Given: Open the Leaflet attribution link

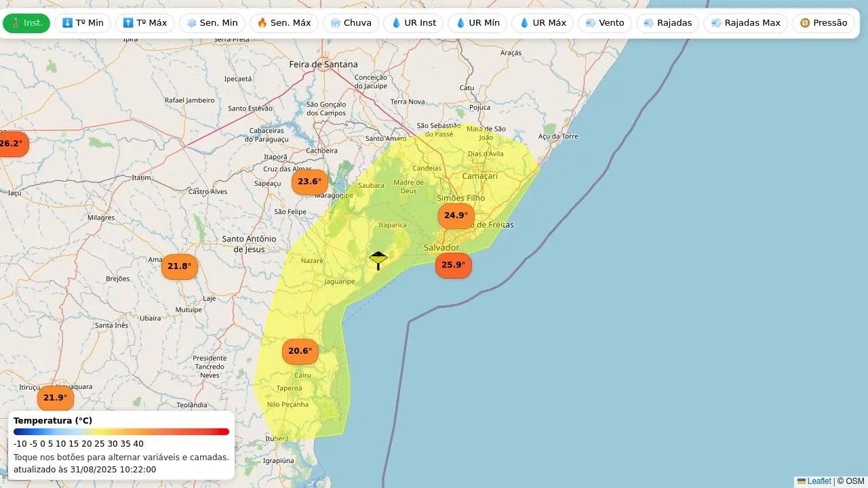Looking at the screenshot, I should (x=818, y=481).
